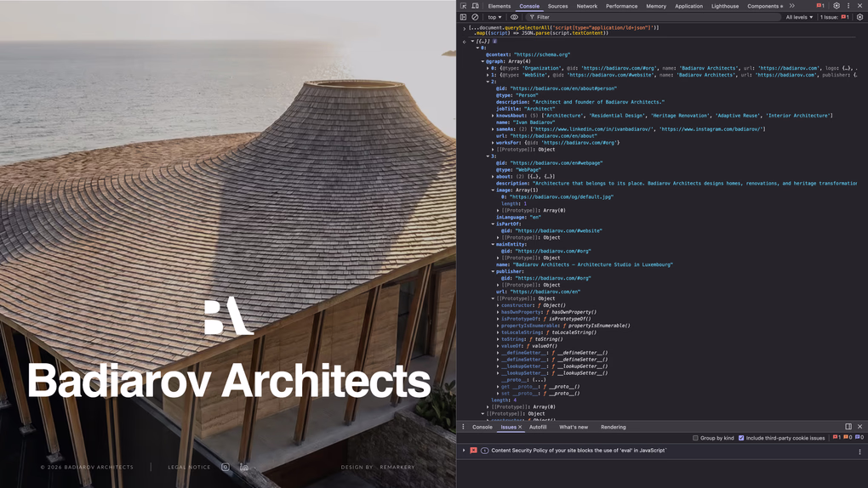The width and height of the screenshot is (868, 488).
Task: Toggle the device toolbar icon
Action: (x=475, y=6)
